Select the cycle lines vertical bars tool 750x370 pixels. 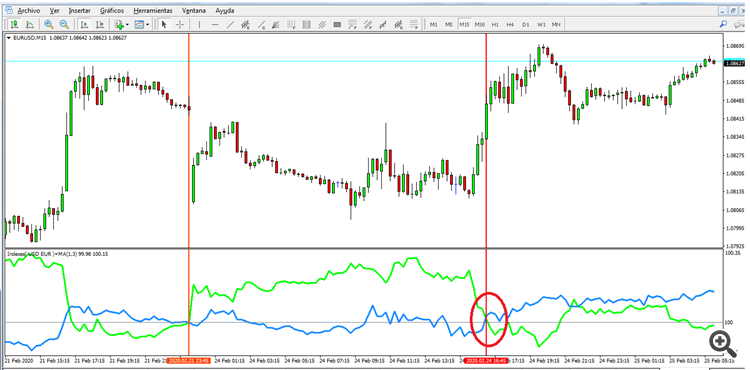pos(307,24)
